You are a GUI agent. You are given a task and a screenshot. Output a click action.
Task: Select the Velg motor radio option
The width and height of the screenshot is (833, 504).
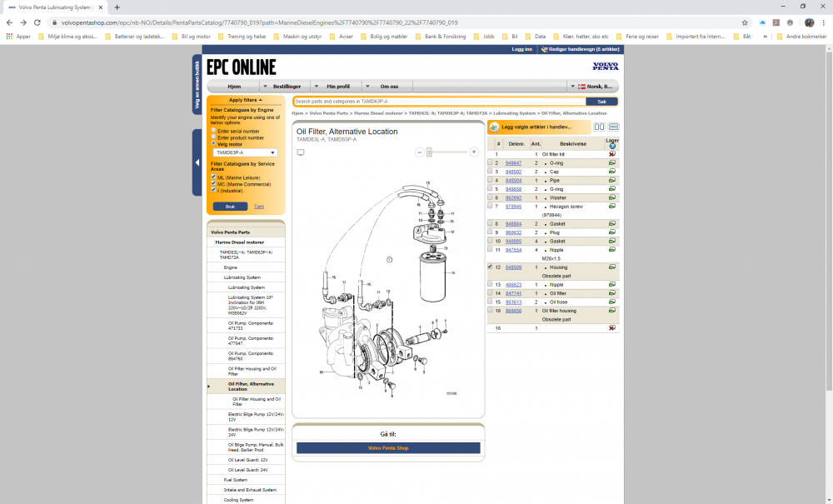tap(213, 143)
